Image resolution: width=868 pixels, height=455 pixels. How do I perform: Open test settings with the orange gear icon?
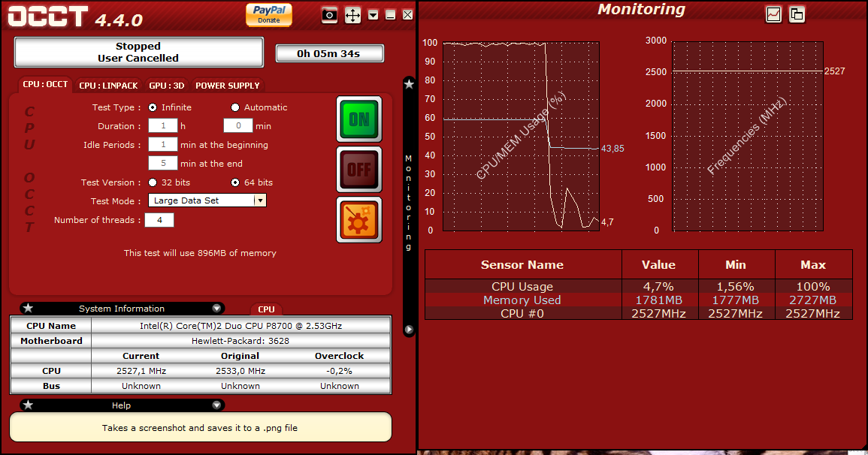[x=359, y=220]
